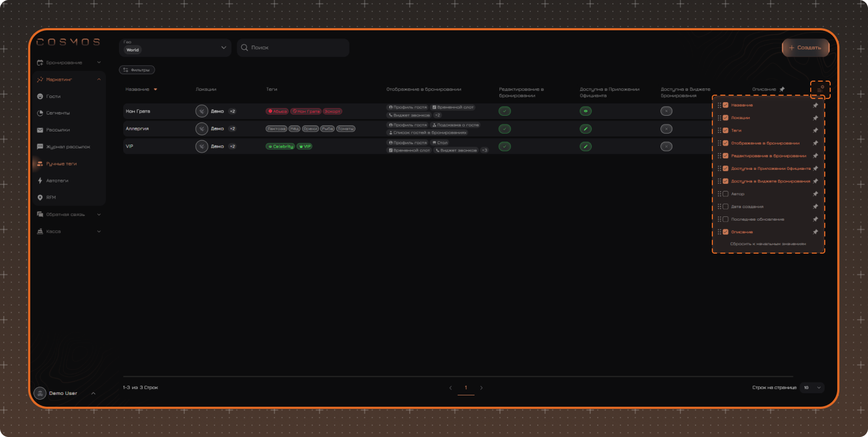Viewport: 868px width, 437px height.
Task: Uncheck the Теги column checkbox
Action: [x=726, y=130]
